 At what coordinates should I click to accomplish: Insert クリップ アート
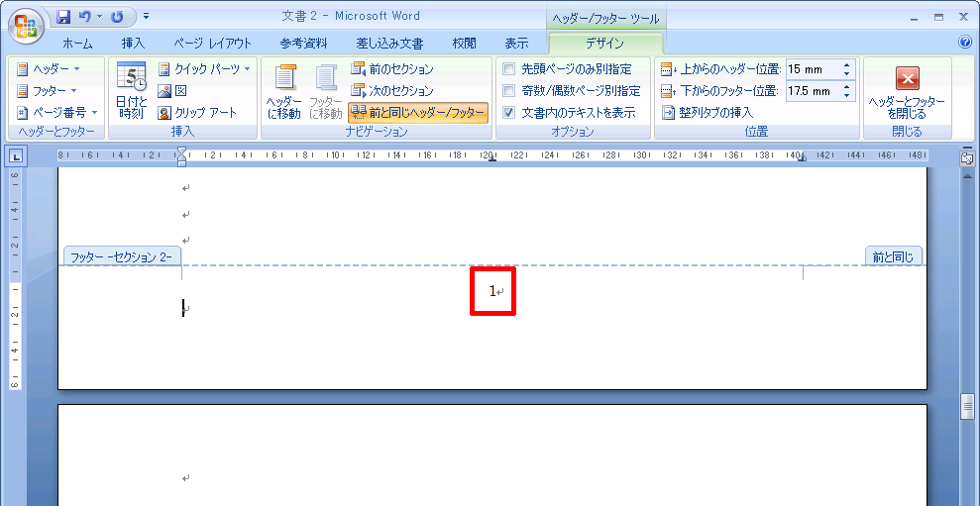click(197, 113)
